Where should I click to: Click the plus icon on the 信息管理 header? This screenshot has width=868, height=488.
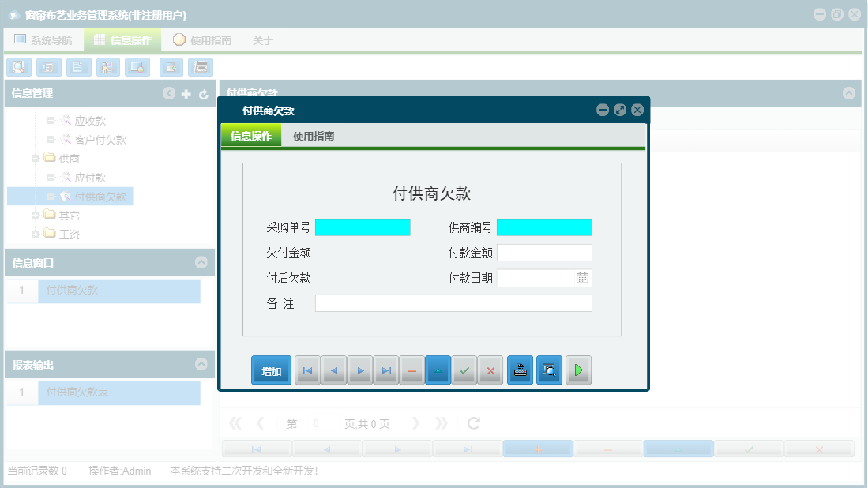pyautogui.click(x=186, y=93)
